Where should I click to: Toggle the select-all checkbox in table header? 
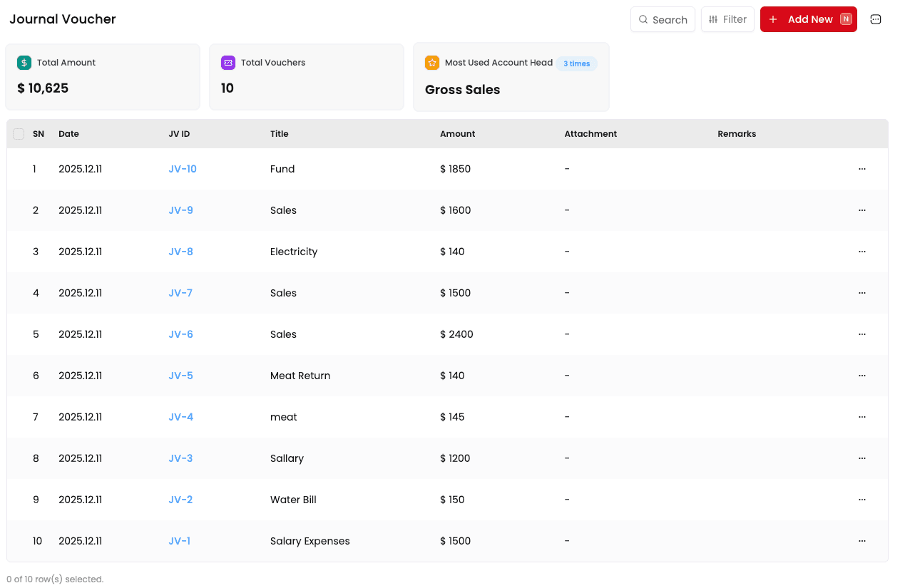point(19,134)
